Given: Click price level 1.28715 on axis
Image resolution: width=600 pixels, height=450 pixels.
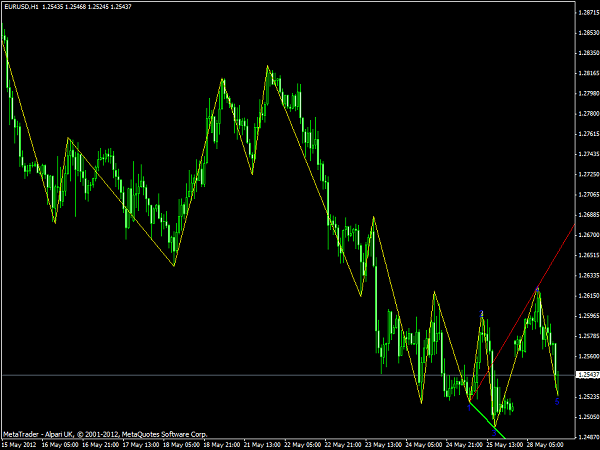Looking at the screenshot, I should pyautogui.click(x=589, y=13).
